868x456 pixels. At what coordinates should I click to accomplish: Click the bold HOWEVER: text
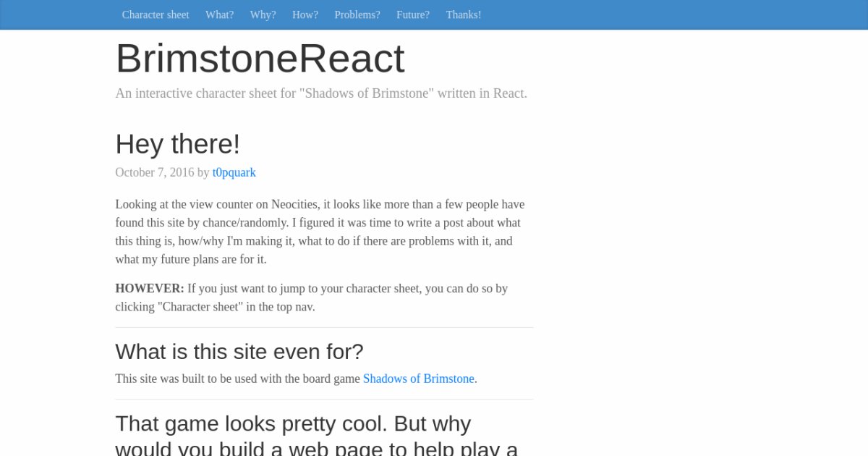pyautogui.click(x=150, y=288)
